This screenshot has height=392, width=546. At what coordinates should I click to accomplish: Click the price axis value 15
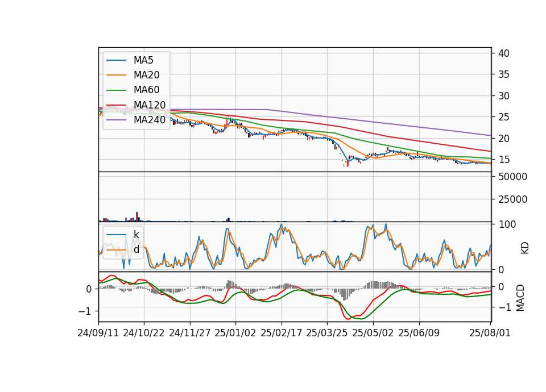point(504,160)
